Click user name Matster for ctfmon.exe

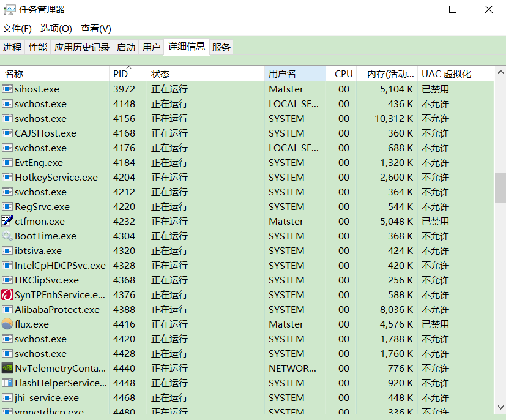tap(286, 222)
